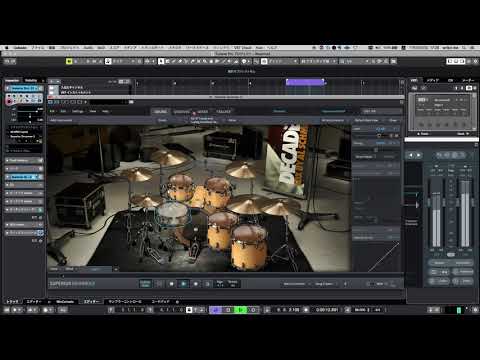The image size is (480, 360).
Task: Click the Cubase transport Stop button
Action: [228, 310]
